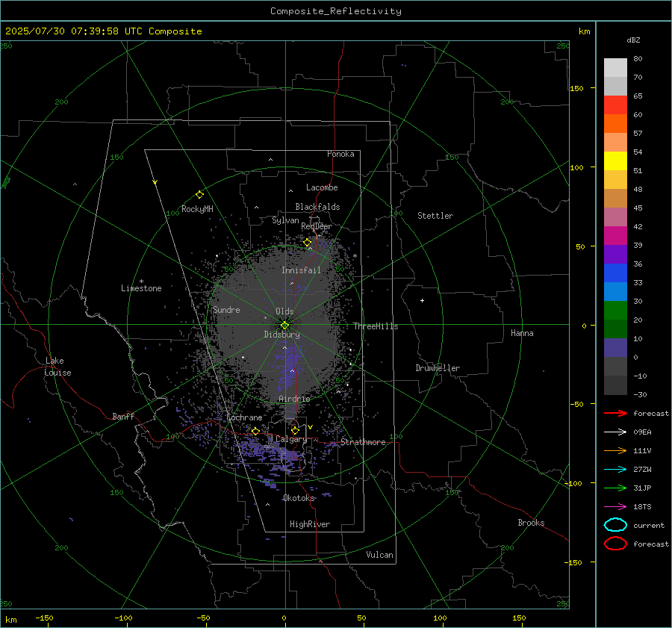Viewport: 672px width, 628px height.
Task: Click the Lake Louise label
Action: [57, 367]
